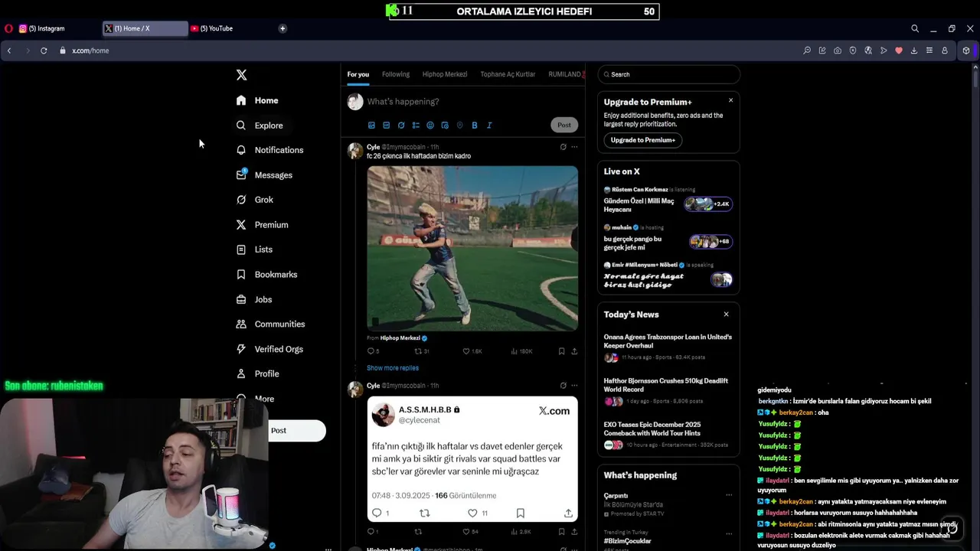Image resolution: width=980 pixels, height=551 pixels.
Task: Share the fc 26 video post
Action: click(574, 351)
